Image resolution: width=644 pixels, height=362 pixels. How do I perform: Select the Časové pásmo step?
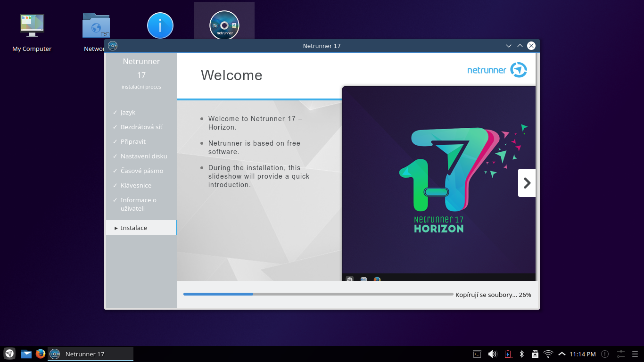[141, 171]
